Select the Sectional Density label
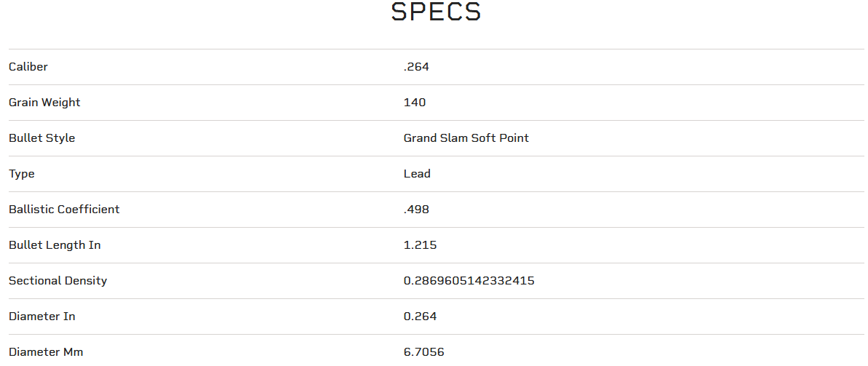Image resolution: width=868 pixels, height=366 pixels. pyautogui.click(x=58, y=281)
